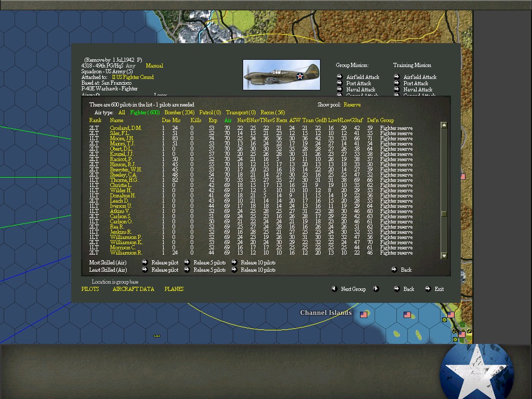This screenshot has height=399, width=532.
Task: Select pilot Morrison C.
Action: (123, 248)
